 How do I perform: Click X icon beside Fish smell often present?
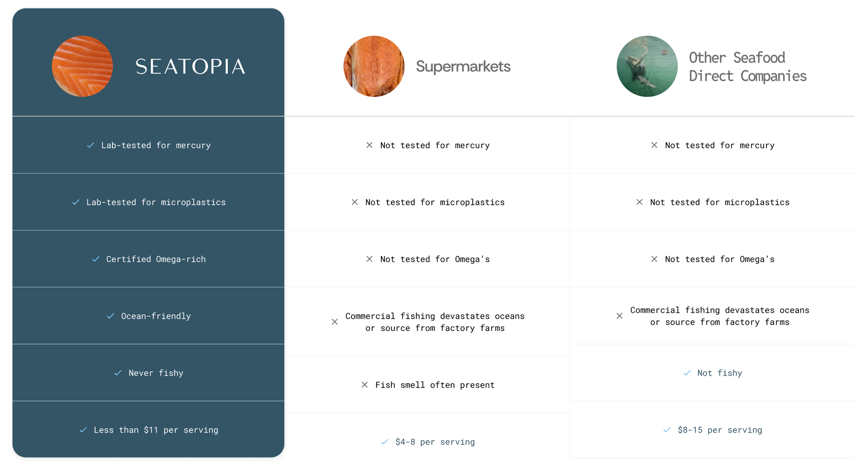(364, 385)
